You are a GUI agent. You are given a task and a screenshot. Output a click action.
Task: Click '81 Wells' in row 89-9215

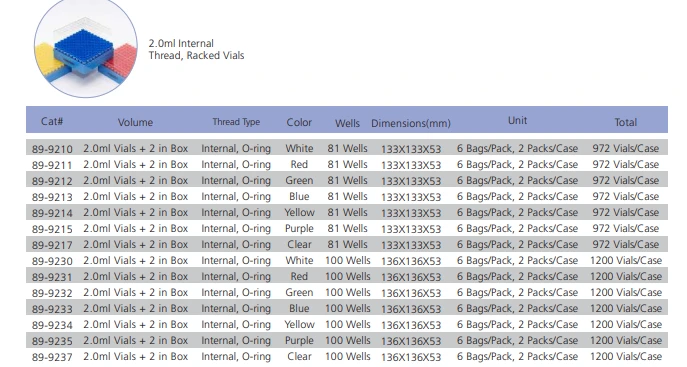347,228
